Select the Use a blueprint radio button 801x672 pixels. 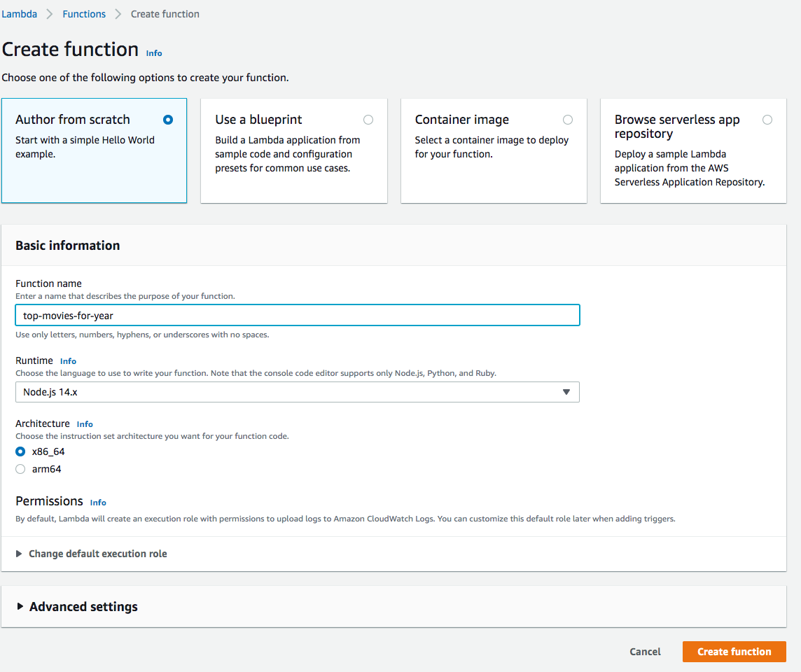point(368,120)
